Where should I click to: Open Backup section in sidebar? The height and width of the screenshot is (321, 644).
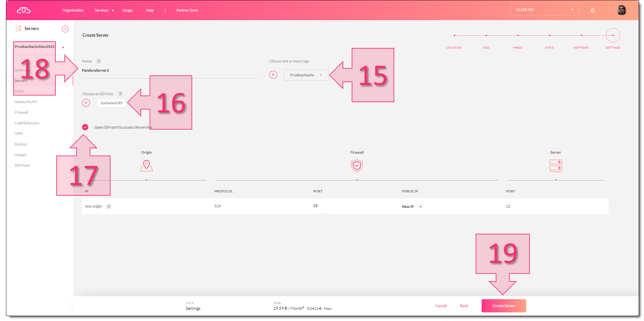coord(21,144)
